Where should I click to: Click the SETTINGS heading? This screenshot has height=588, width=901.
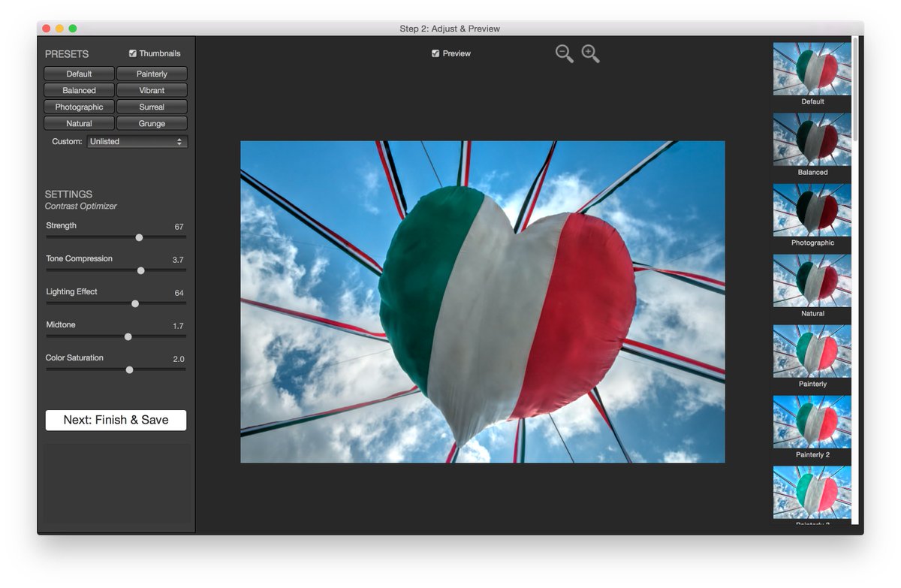click(68, 194)
